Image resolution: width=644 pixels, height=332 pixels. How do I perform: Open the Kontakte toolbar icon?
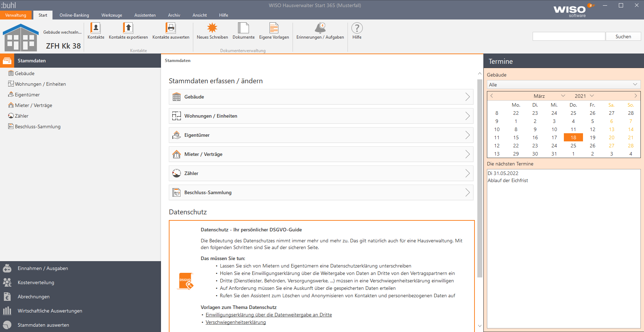[96, 28]
